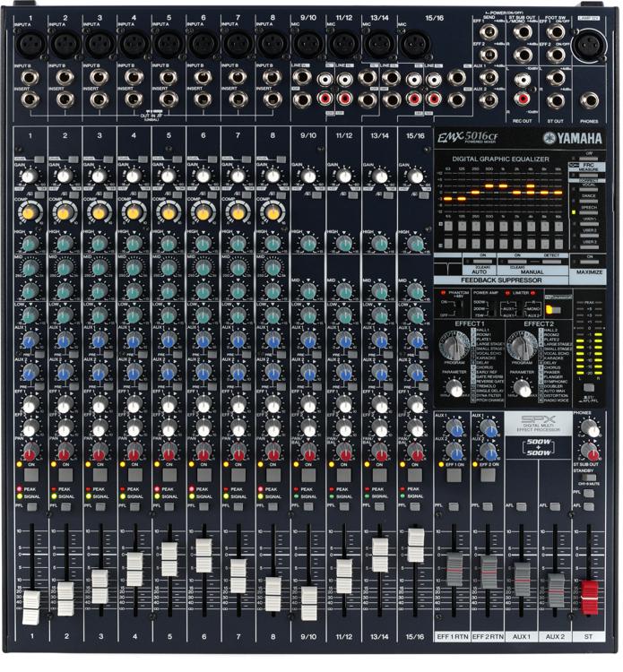Click the PHONES level knob
This screenshot has height=672, width=623.
[x=590, y=429]
